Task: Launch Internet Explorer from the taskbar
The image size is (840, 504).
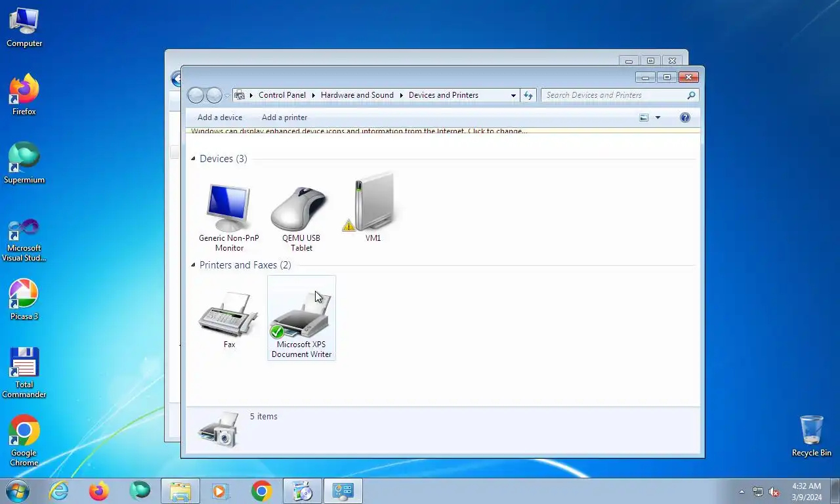Action: (58, 491)
